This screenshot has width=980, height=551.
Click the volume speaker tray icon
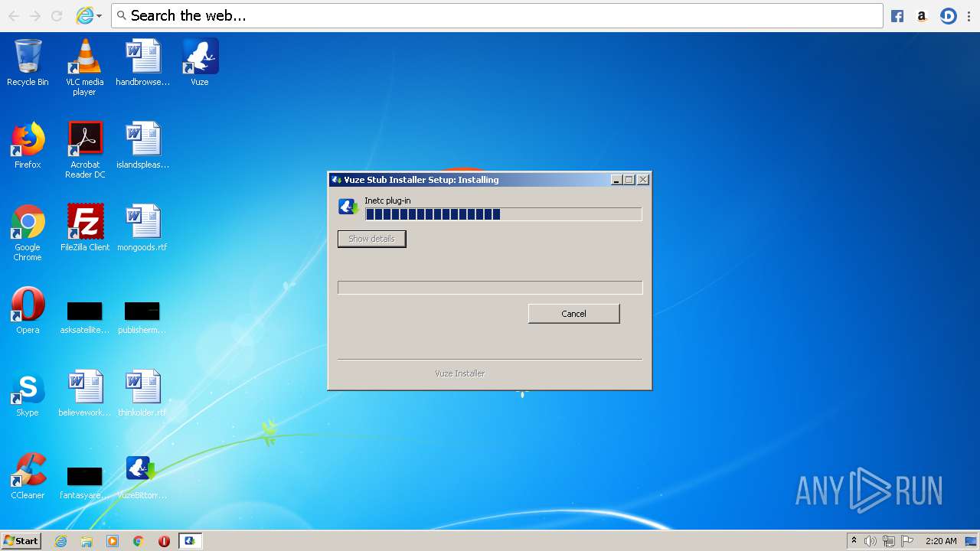point(871,541)
